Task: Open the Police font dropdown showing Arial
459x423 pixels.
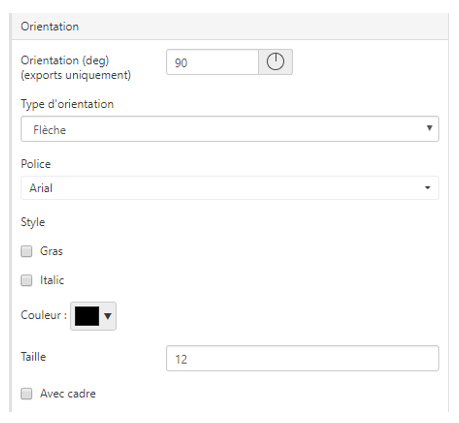Action: point(230,188)
